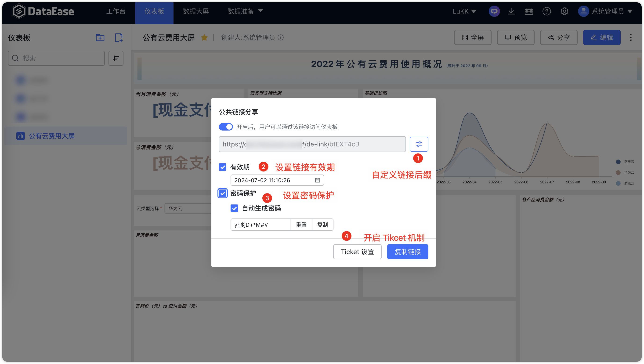Uncheck the 密码保护 checkbox
The height and width of the screenshot is (364, 644).
click(x=222, y=193)
